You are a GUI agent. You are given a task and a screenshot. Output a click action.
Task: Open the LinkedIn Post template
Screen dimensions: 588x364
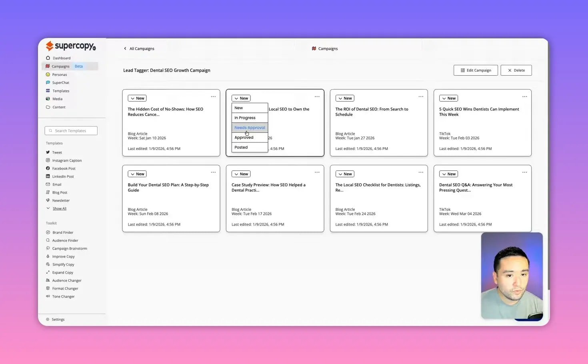pos(63,176)
